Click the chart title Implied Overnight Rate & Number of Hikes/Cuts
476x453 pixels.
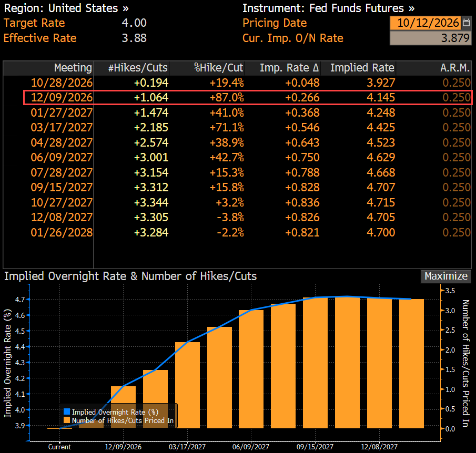click(x=130, y=276)
